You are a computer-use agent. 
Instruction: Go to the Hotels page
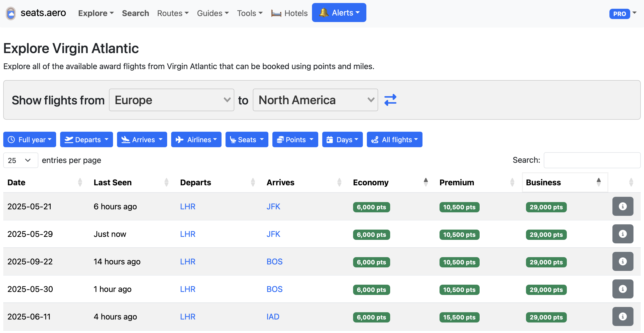pyautogui.click(x=289, y=13)
